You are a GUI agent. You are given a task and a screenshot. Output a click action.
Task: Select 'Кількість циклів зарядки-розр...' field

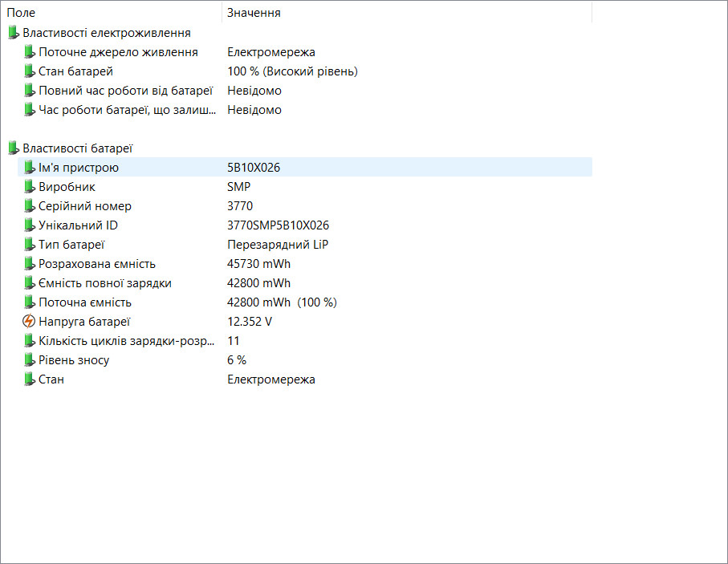[126, 341]
